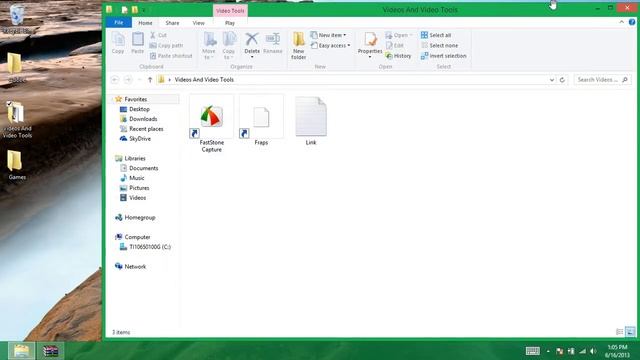The image size is (640, 360).
Task: Navigate up one folder level arrow
Action: point(150,80)
